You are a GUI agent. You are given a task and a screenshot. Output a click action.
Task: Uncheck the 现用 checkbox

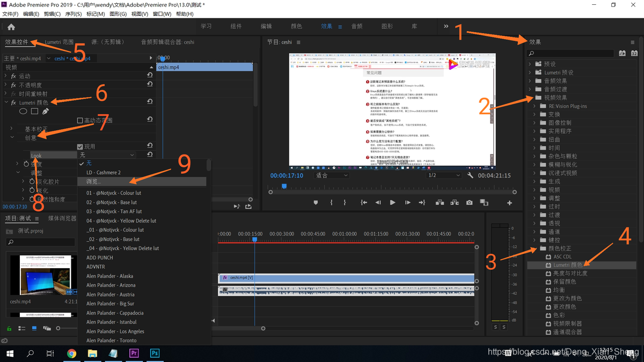(80, 146)
